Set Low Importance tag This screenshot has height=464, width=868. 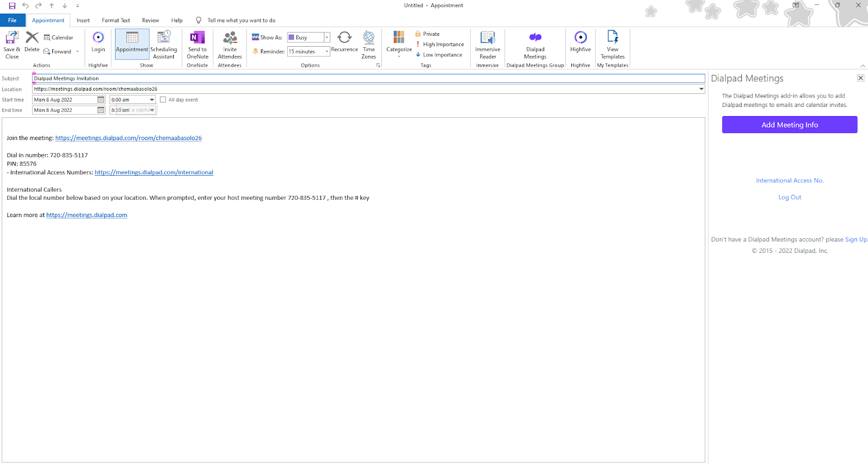439,55
